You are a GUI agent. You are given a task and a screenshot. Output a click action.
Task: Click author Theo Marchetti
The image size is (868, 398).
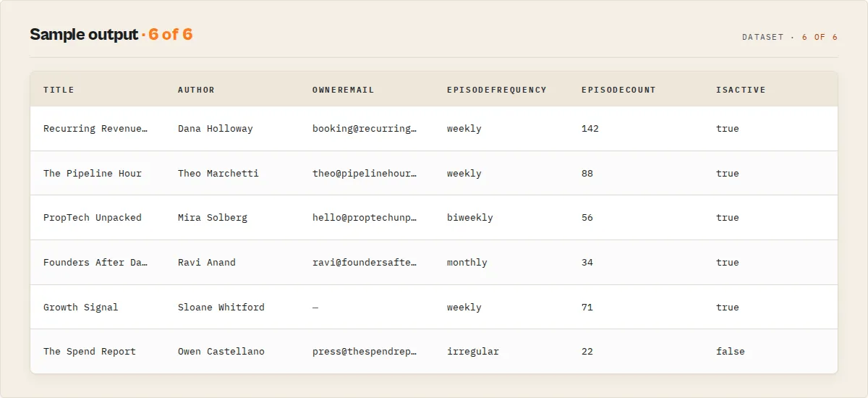pyautogui.click(x=218, y=174)
